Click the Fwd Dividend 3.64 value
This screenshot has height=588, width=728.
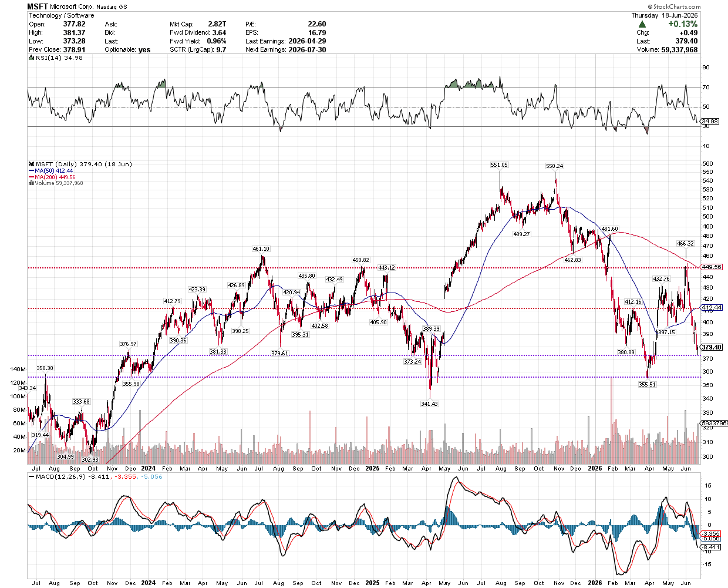pyautogui.click(x=219, y=32)
